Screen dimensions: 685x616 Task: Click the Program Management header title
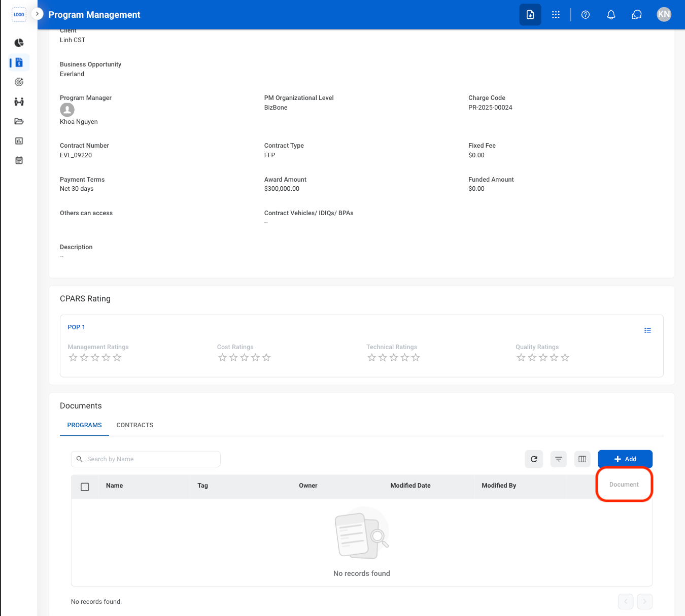pyautogui.click(x=94, y=15)
